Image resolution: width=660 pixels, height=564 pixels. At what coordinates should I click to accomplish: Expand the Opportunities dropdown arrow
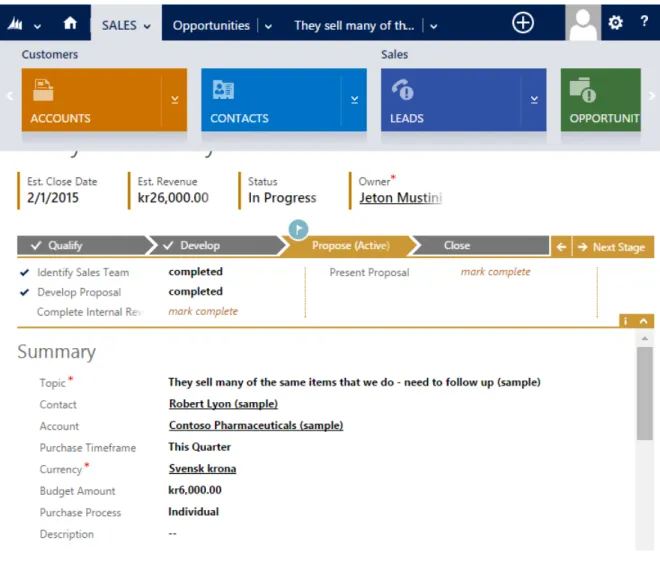pyautogui.click(x=268, y=27)
